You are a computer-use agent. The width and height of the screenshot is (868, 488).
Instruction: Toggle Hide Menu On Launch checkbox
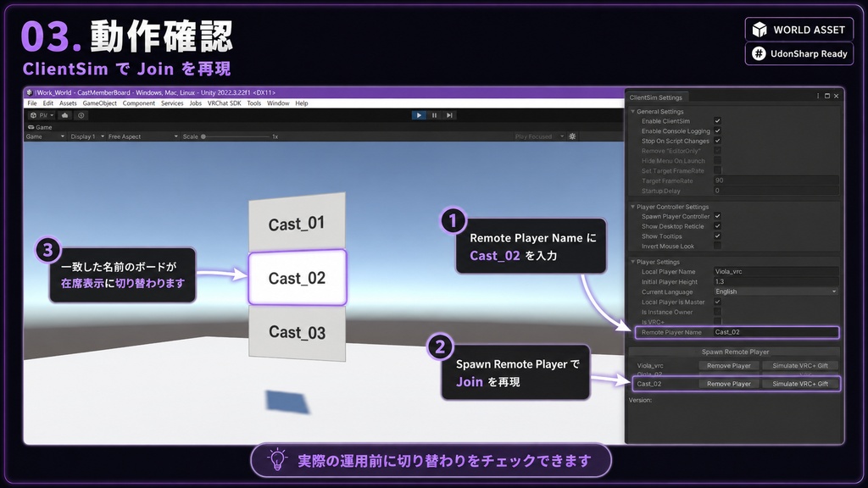click(x=717, y=161)
